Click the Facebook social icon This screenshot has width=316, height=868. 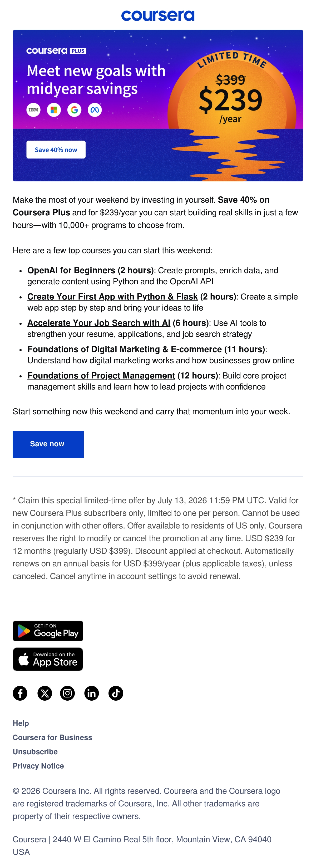coord(20,693)
